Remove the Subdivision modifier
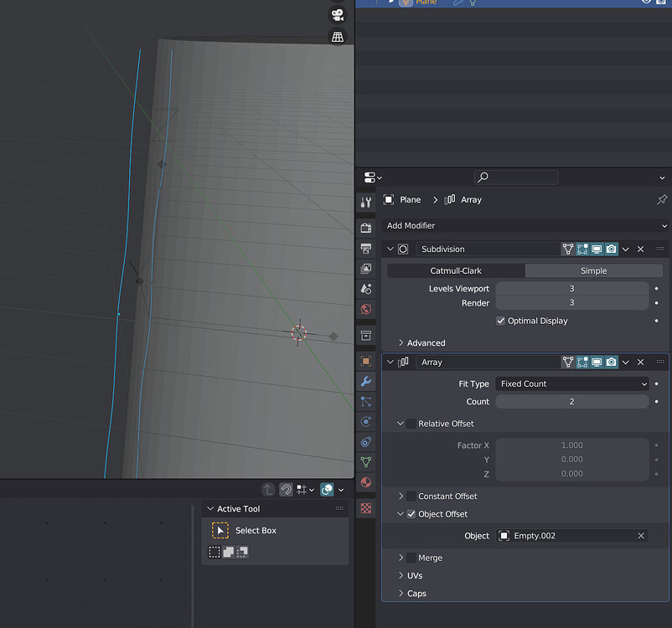 point(641,249)
